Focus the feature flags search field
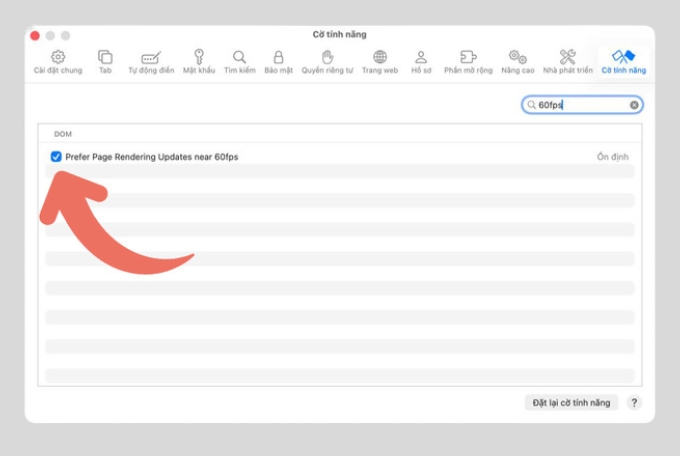Viewport: 680px width, 456px height. 582,105
